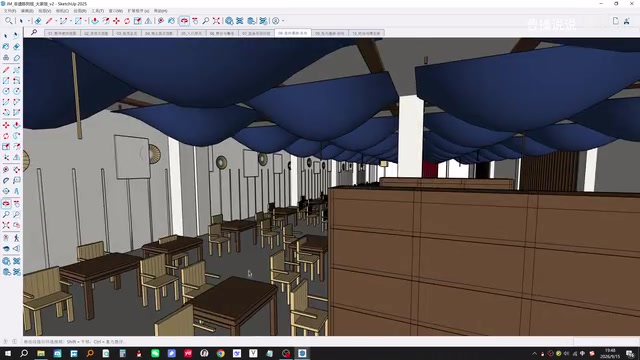Activate the Rotate tool in top toolbar

pyautogui.click(x=127, y=20)
